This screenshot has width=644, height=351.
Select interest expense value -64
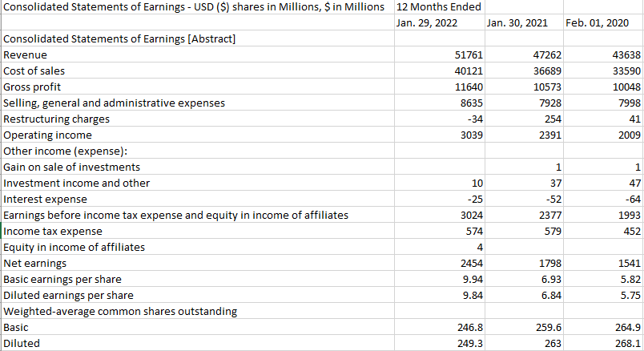click(633, 200)
